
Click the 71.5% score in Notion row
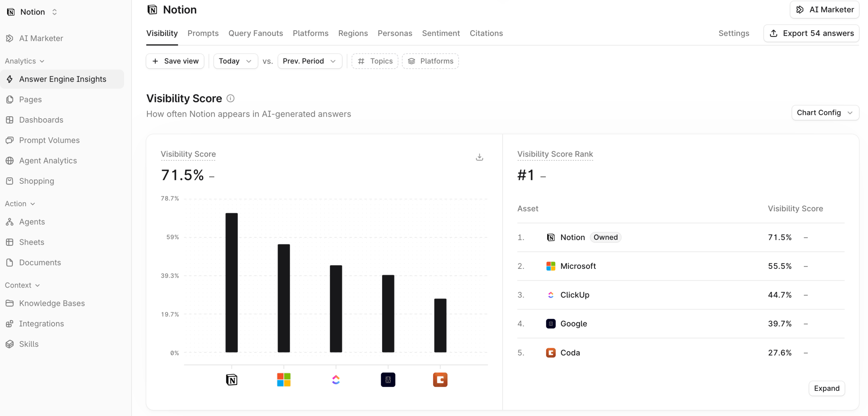click(x=780, y=237)
